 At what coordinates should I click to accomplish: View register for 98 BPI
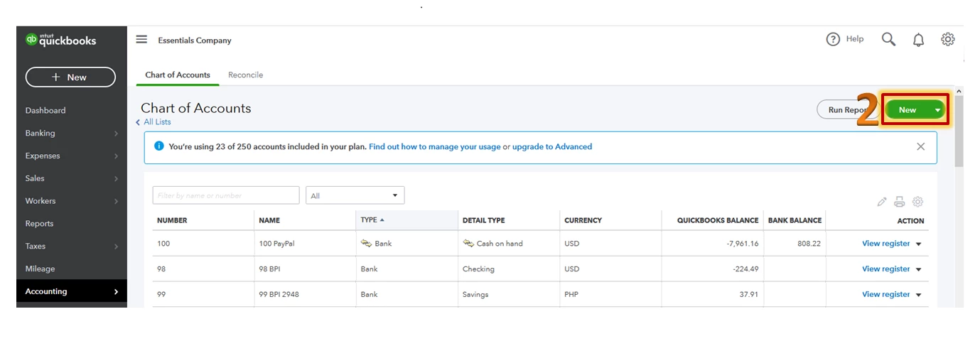click(885, 269)
